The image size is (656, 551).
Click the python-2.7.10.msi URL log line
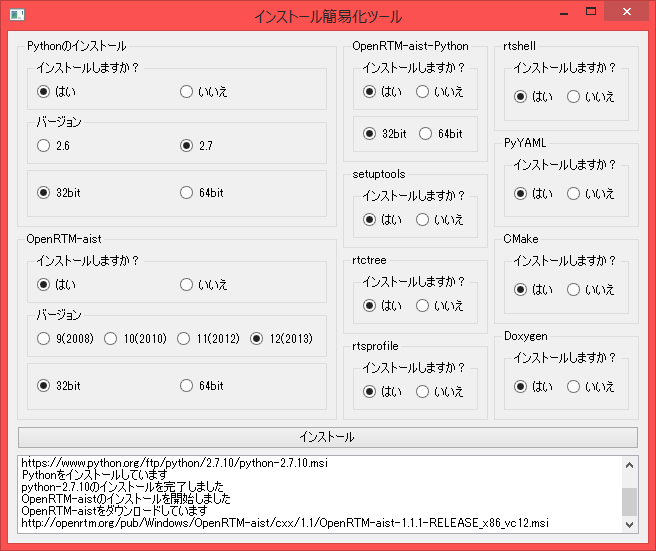[x=174, y=463]
